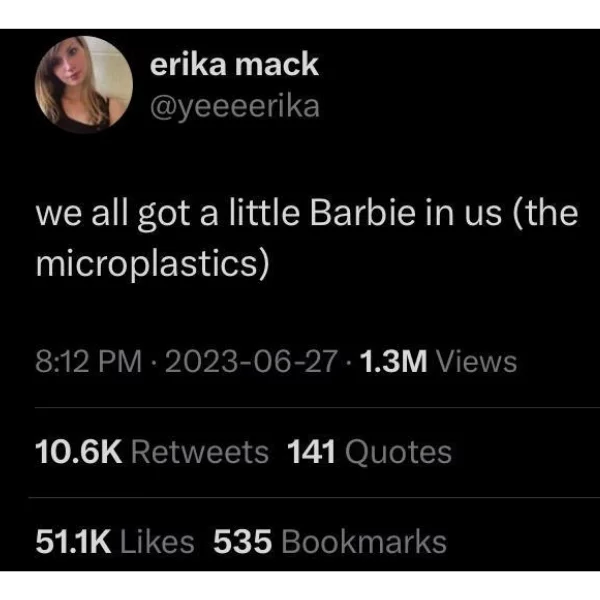Image resolution: width=600 pixels, height=600 pixels.
Task: Open erika mack's profile picture
Action: [84, 85]
